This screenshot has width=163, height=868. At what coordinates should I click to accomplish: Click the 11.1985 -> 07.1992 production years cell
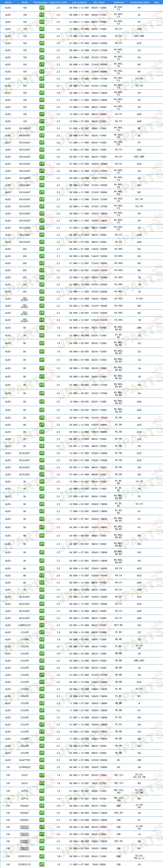79,864
